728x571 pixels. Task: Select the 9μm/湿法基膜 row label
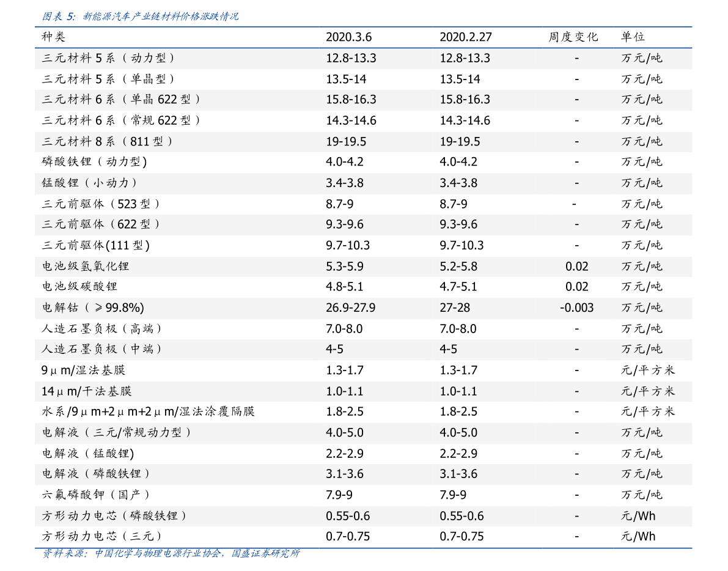(x=83, y=370)
